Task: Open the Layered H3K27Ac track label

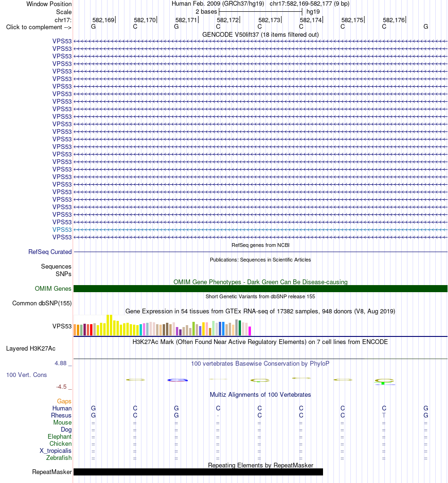Action: pyautogui.click(x=31, y=348)
